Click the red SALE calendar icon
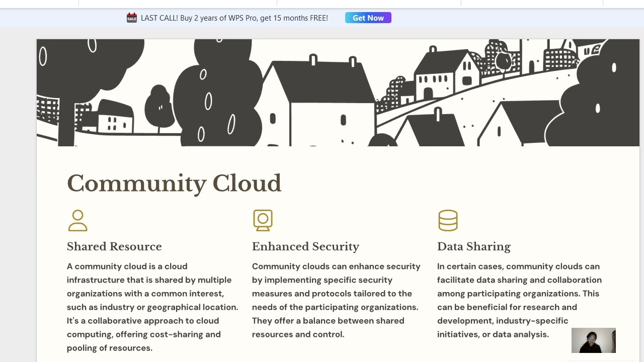The width and height of the screenshot is (644, 362). click(x=132, y=18)
